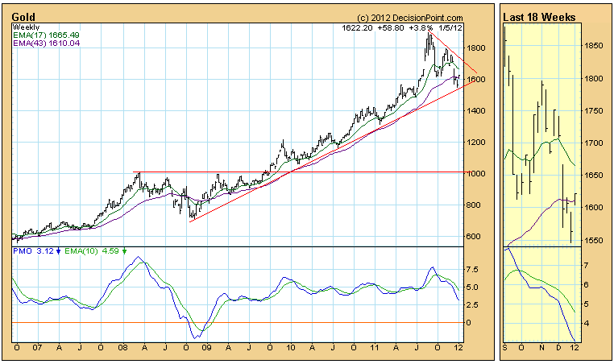The height and width of the screenshot is (364, 614).
Task: Click the "07" year label on the time axis
Action: click(x=37, y=348)
